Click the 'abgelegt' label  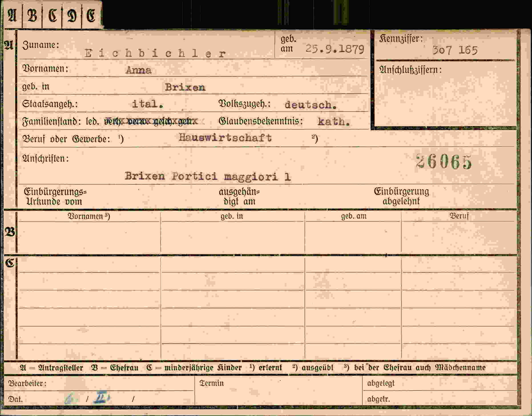381,384
